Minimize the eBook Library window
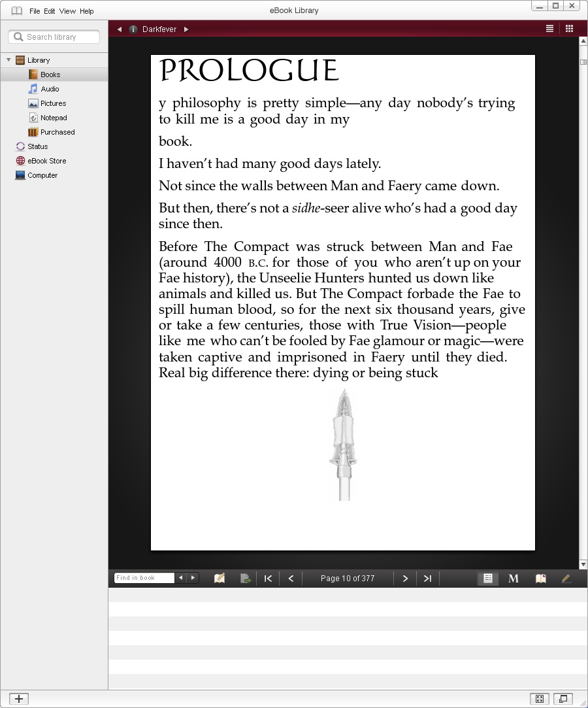The height and width of the screenshot is (708, 588). pyautogui.click(x=539, y=6)
